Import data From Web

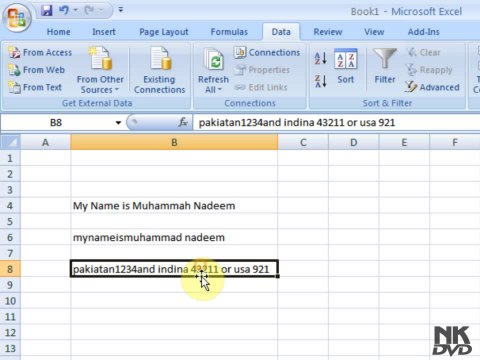tap(37, 70)
